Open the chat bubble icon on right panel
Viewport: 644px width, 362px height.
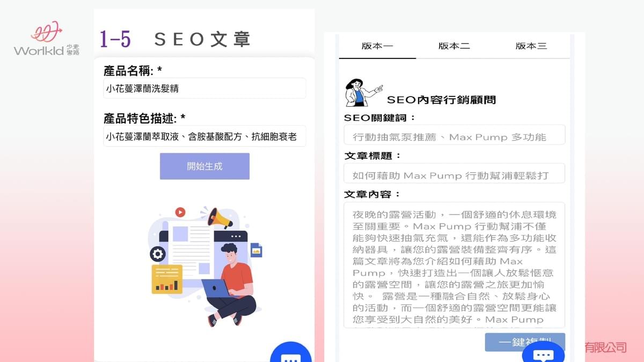point(543,353)
